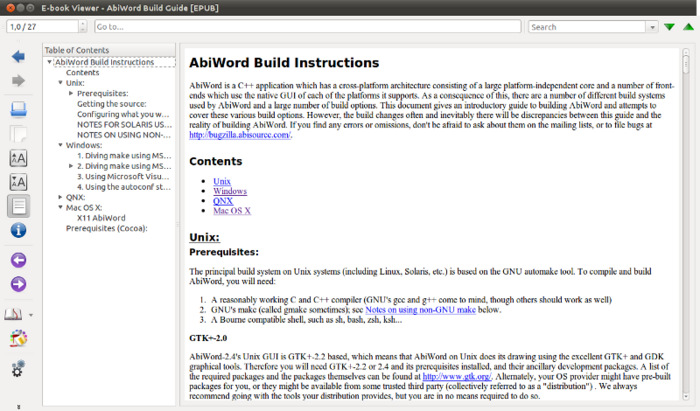The image size is (700, 411).
Task: Find previous search match green up arrow
Action: pyautogui.click(x=689, y=27)
